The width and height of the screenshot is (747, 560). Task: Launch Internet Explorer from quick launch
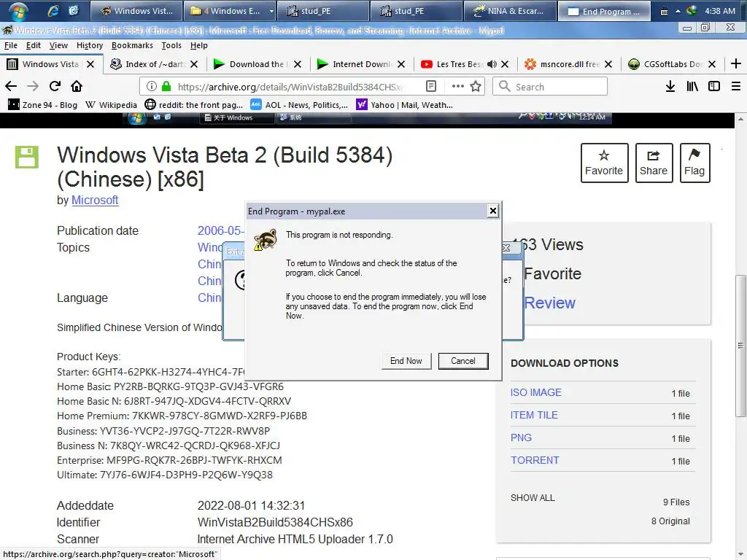pyautogui.click(x=53, y=10)
